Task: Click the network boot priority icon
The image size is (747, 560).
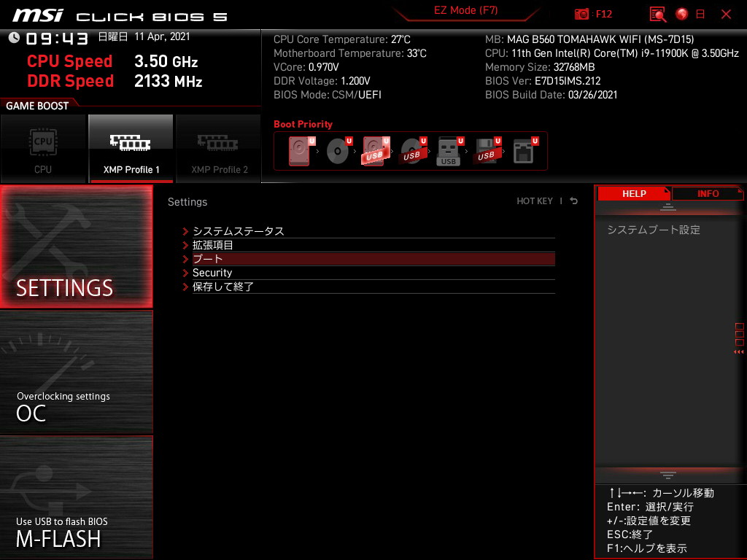Action: pyautogui.click(x=525, y=151)
